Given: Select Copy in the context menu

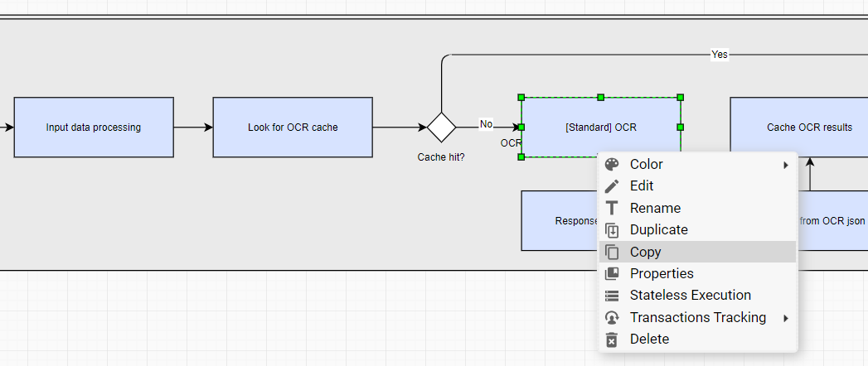Looking at the screenshot, I should (x=697, y=252).
